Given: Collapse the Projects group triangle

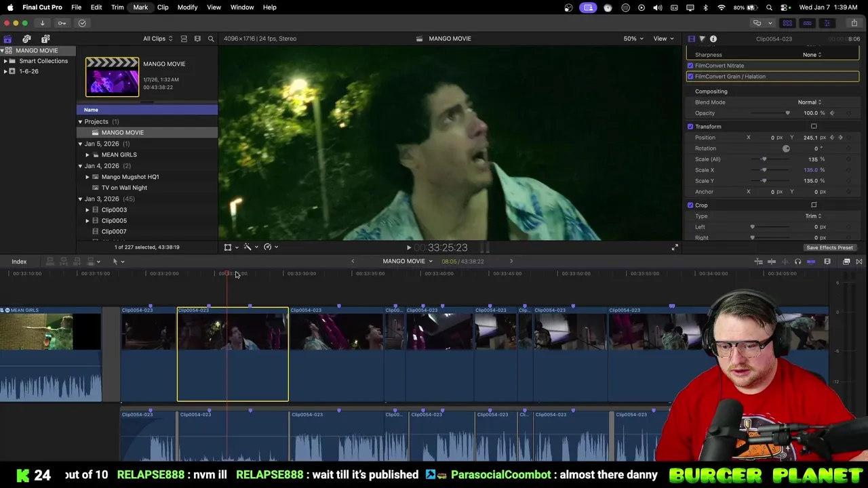Looking at the screenshot, I should point(80,122).
